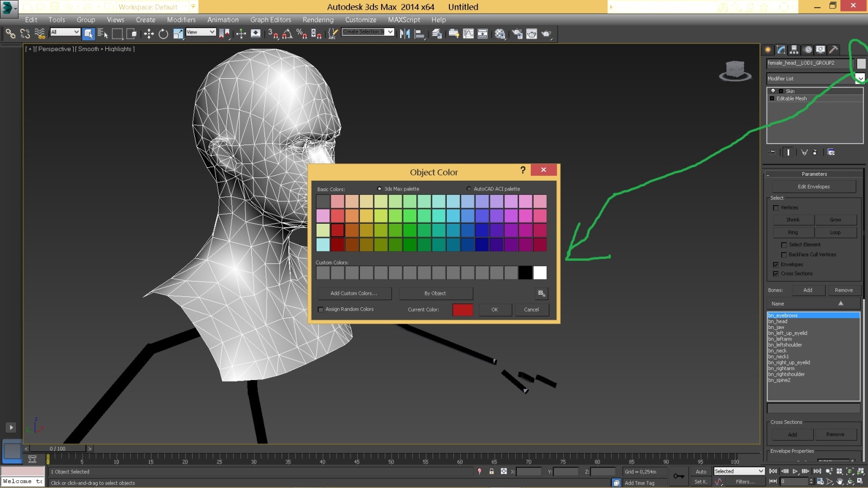This screenshot has width=868, height=488.
Task: Expand the Editable Mesh sub-objects
Action: pos(772,99)
